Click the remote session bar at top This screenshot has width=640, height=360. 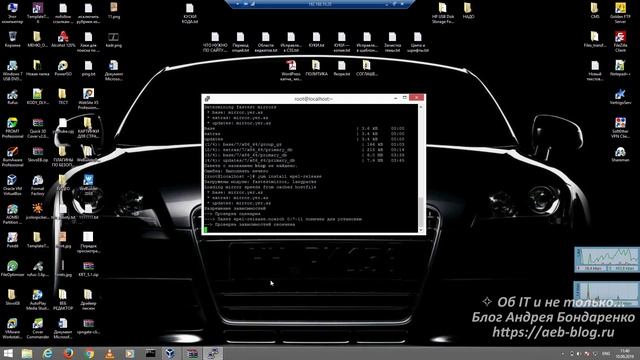[320, 4]
